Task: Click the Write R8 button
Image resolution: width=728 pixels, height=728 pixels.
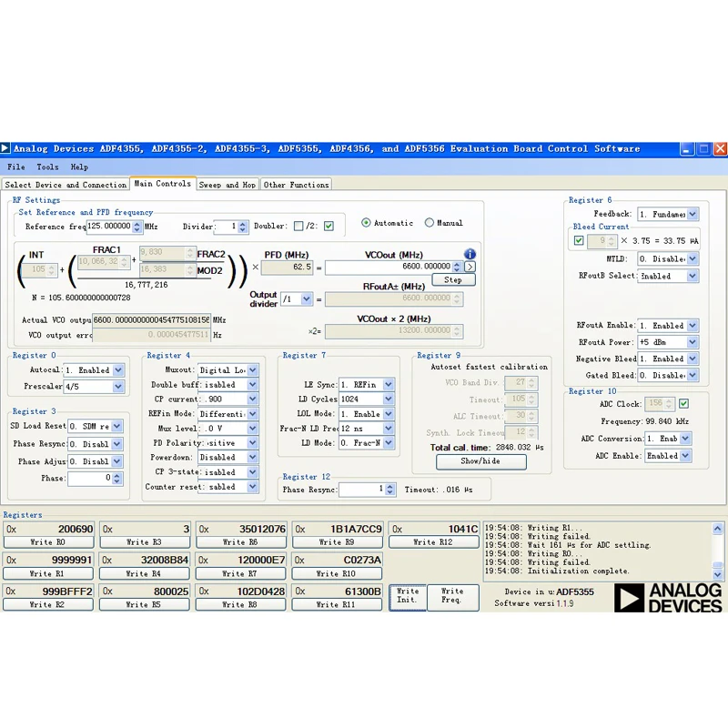Action: pyautogui.click(x=240, y=604)
